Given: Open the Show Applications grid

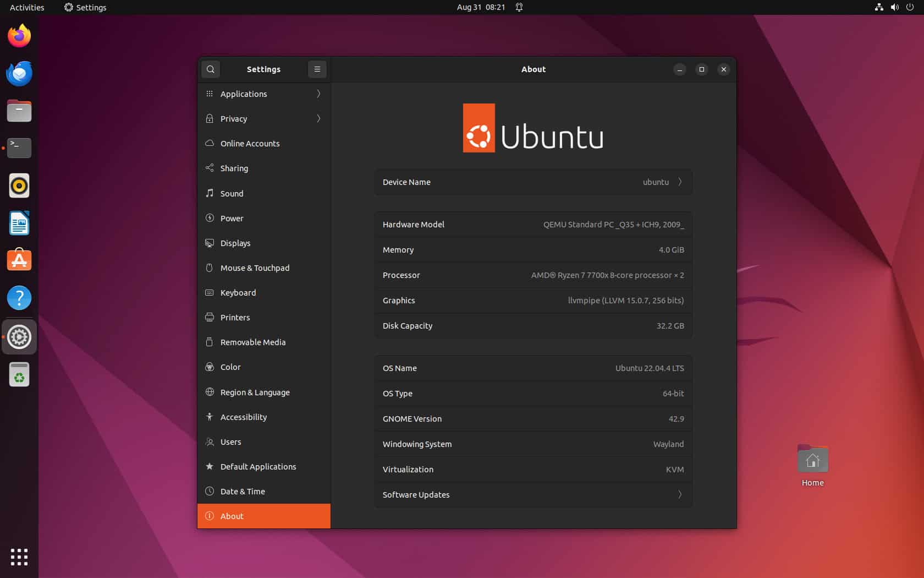Looking at the screenshot, I should 19,557.
